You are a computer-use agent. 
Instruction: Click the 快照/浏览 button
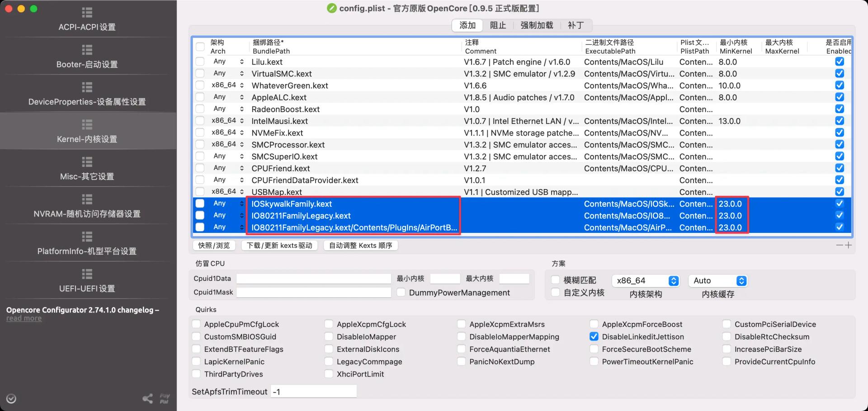pyautogui.click(x=214, y=246)
